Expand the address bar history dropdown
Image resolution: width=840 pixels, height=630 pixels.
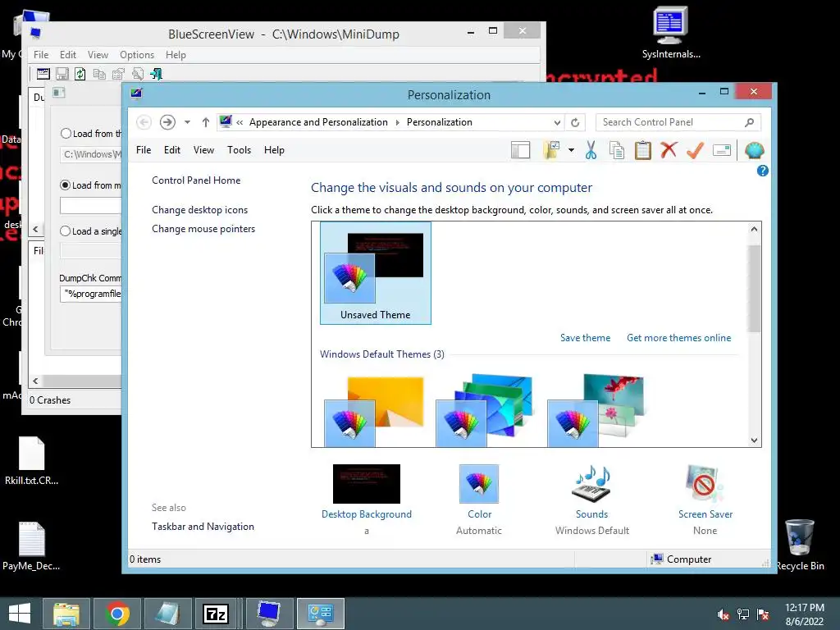557,123
